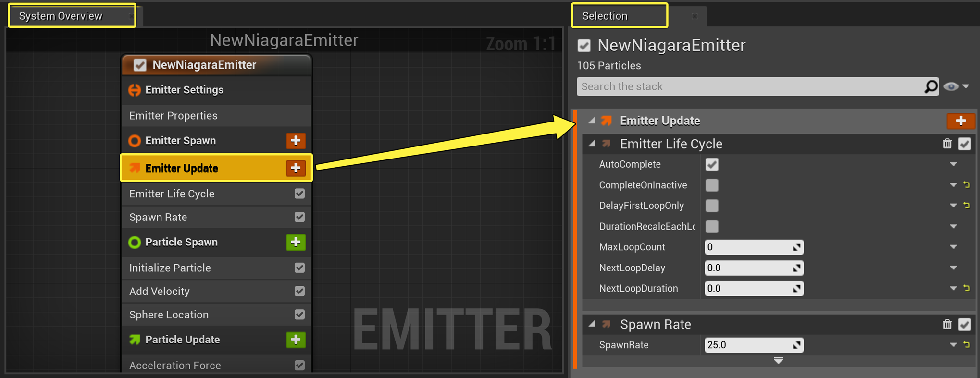Disable the Sphere Location module checkbox
Image resolution: width=980 pixels, height=378 pixels.
coord(299,315)
